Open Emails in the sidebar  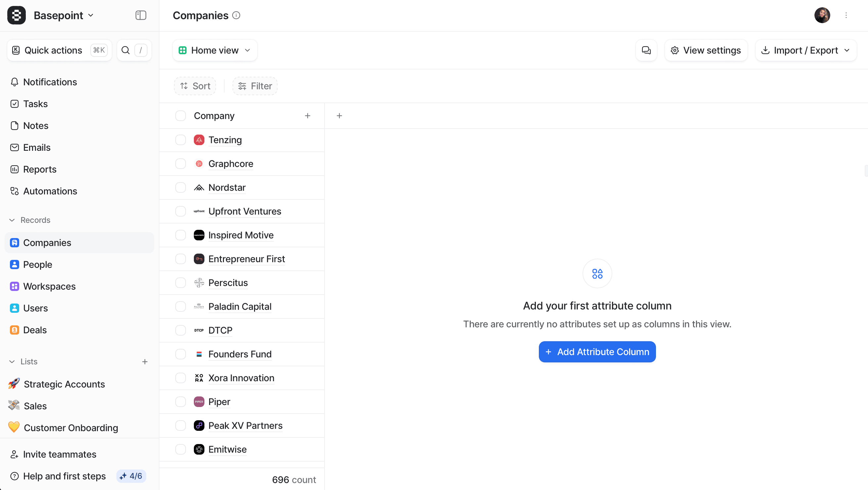[79, 147]
